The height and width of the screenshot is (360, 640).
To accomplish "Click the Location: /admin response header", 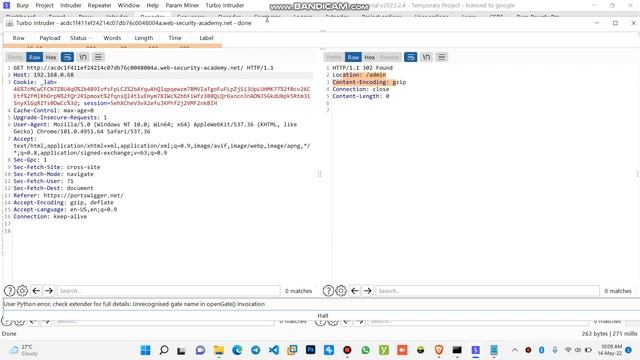I will (x=359, y=75).
